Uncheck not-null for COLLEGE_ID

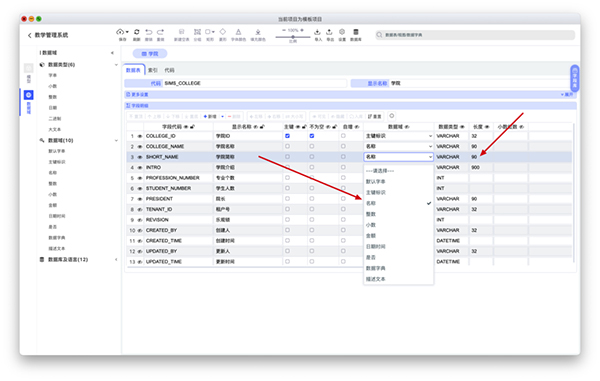[312, 136]
